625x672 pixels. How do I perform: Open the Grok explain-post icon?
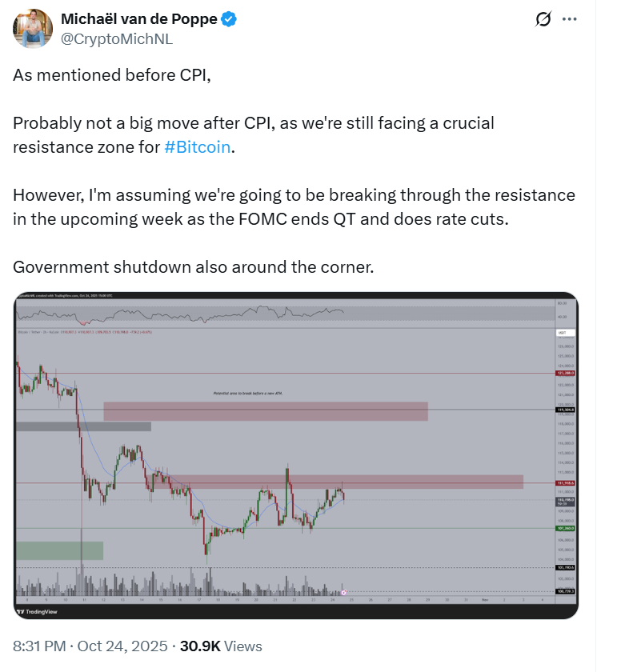click(x=543, y=19)
